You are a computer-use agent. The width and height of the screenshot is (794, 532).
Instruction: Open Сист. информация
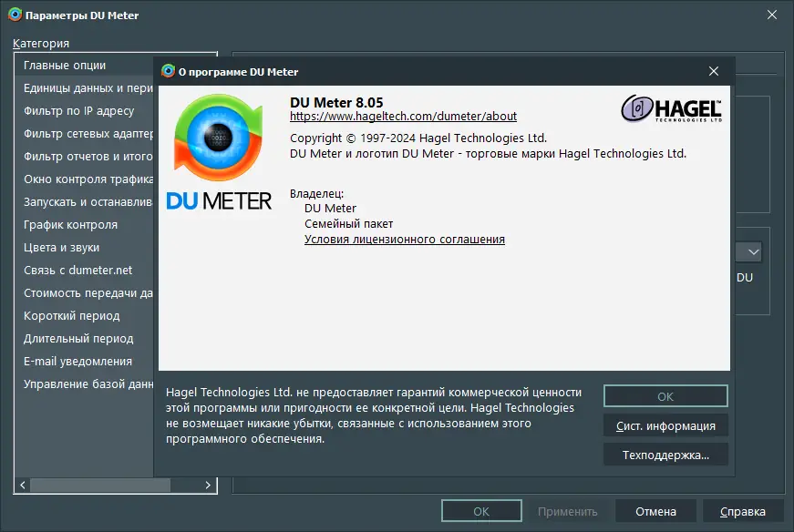(x=665, y=425)
